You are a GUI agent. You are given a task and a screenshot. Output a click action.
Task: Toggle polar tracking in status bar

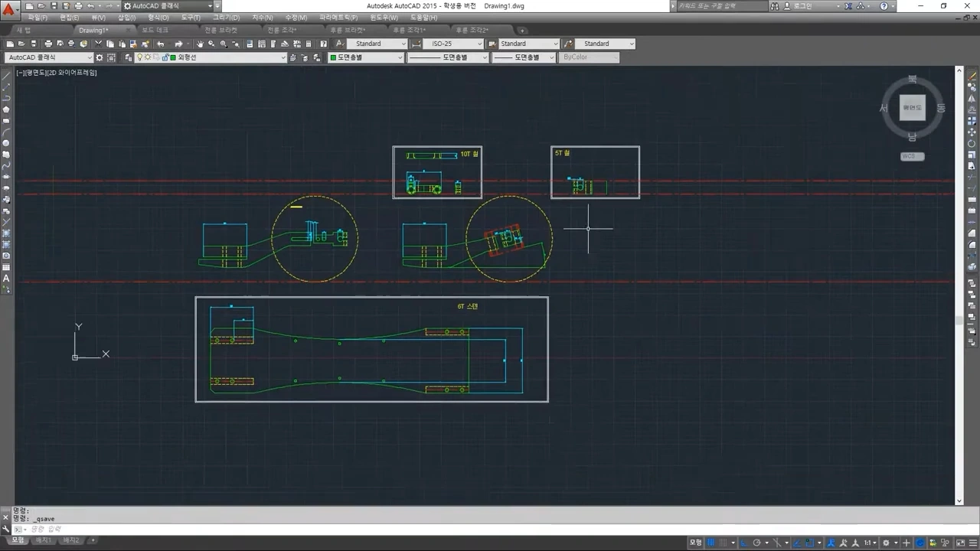756,543
